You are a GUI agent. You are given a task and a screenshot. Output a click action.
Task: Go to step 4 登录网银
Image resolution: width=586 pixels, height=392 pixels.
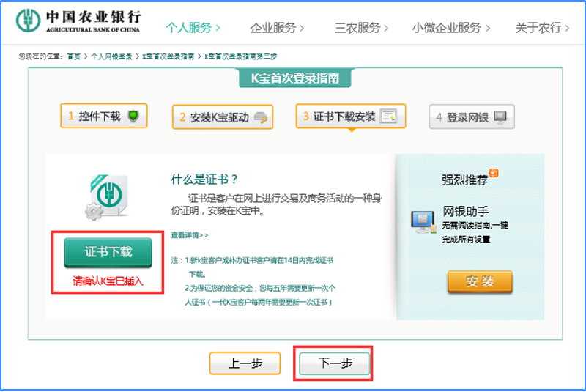pos(472,117)
